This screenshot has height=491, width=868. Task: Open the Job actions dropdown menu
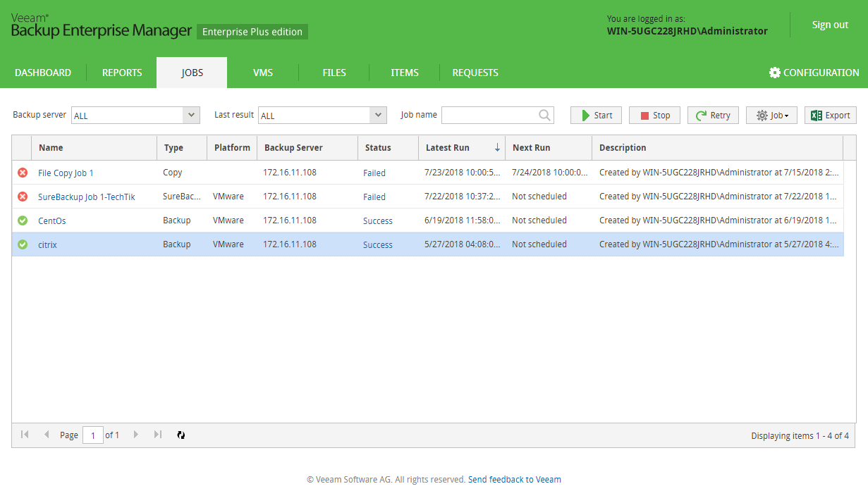coord(771,116)
